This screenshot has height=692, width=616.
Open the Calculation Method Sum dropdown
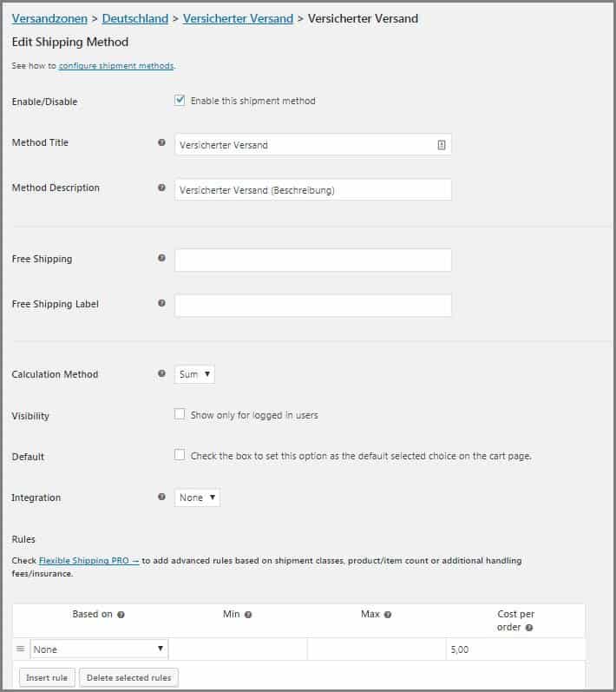coord(194,374)
